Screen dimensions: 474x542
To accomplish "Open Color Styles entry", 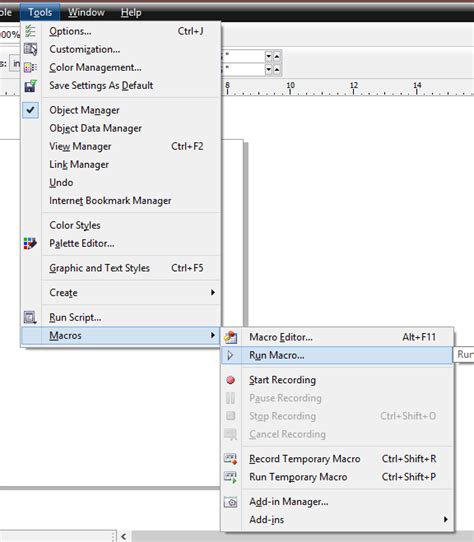I will [x=121, y=225].
